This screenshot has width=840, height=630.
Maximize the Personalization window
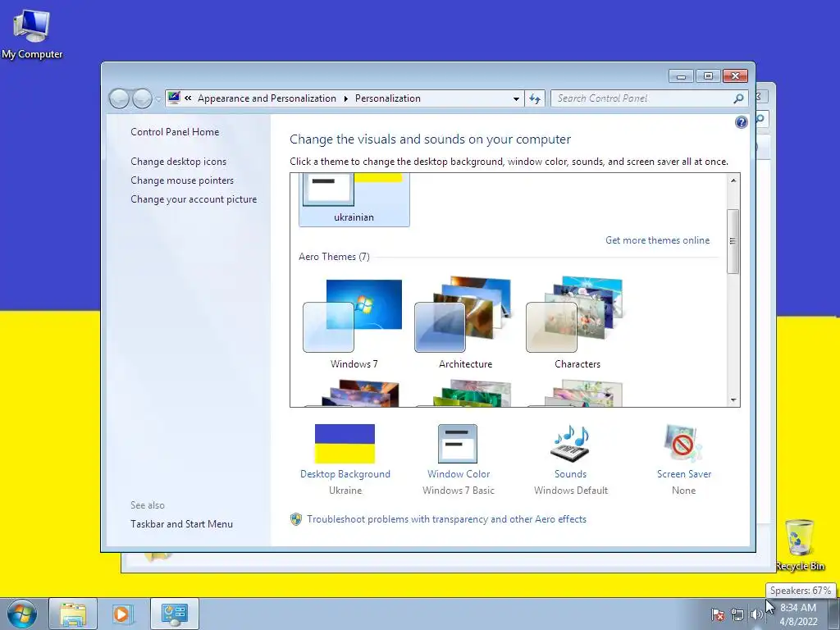click(x=708, y=76)
